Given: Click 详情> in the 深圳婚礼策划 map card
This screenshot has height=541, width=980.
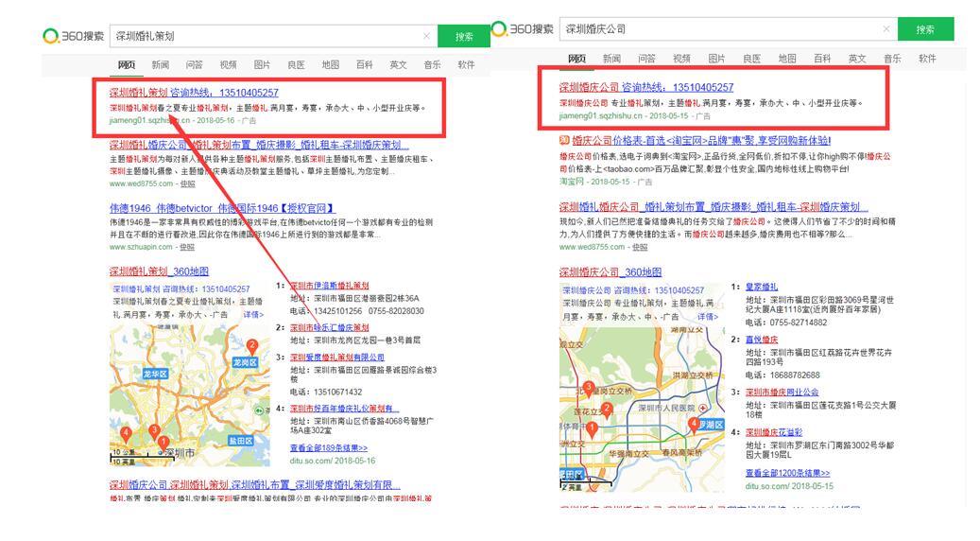Looking at the screenshot, I should point(253,315).
